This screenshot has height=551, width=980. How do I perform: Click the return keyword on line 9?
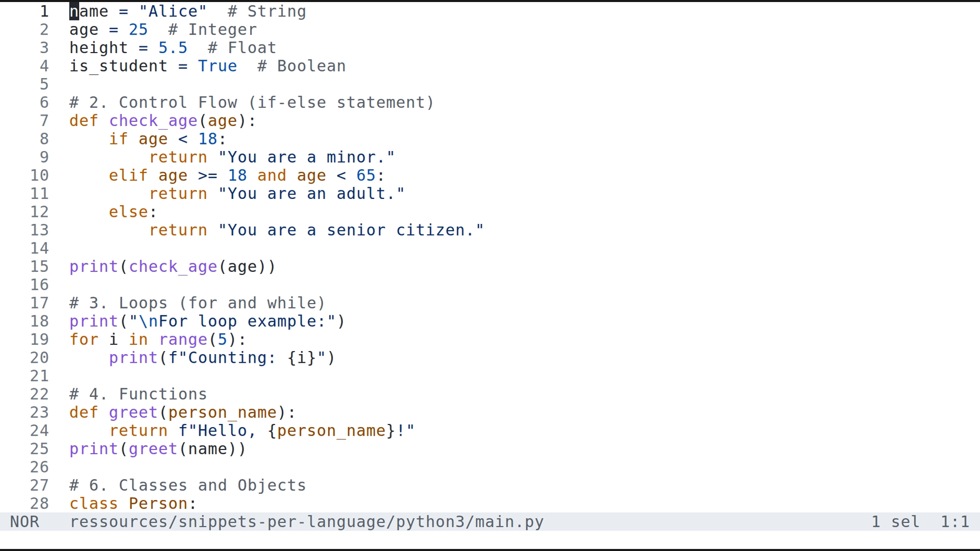tap(178, 157)
